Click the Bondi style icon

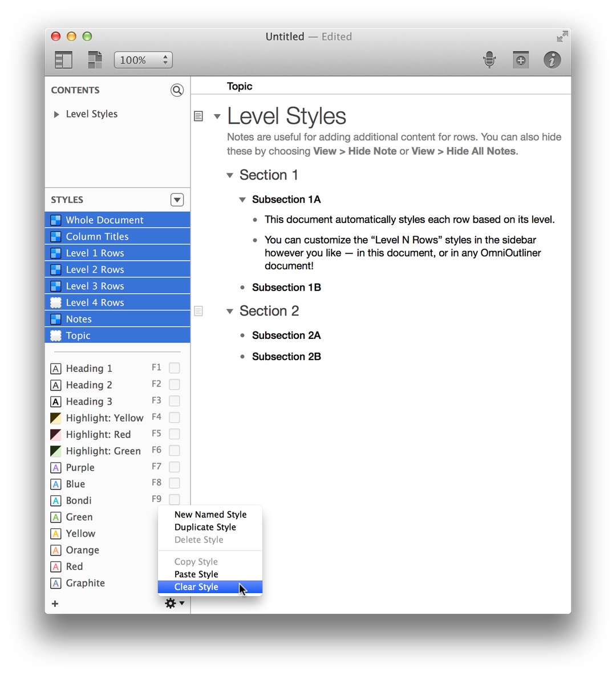coord(55,500)
